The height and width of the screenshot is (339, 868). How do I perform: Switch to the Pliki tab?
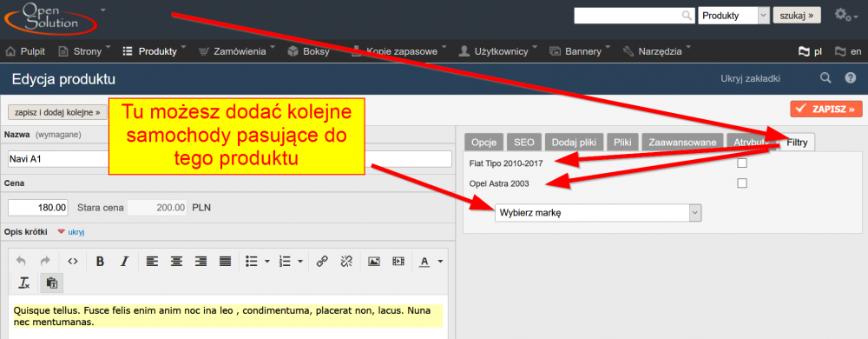click(622, 143)
